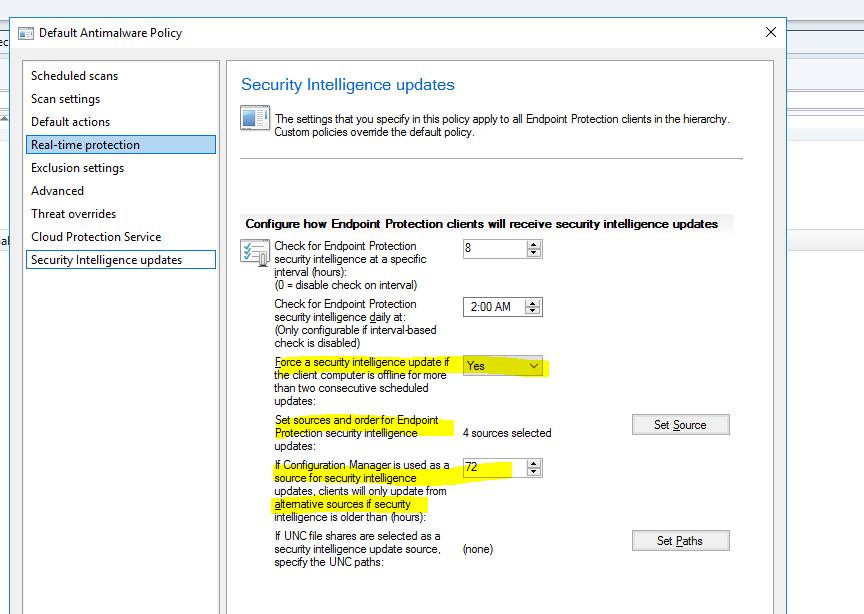The width and height of the screenshot is (864, 614).
Task: Close the Default Antimalware Policy dialog
Action: tap(771, 33)
